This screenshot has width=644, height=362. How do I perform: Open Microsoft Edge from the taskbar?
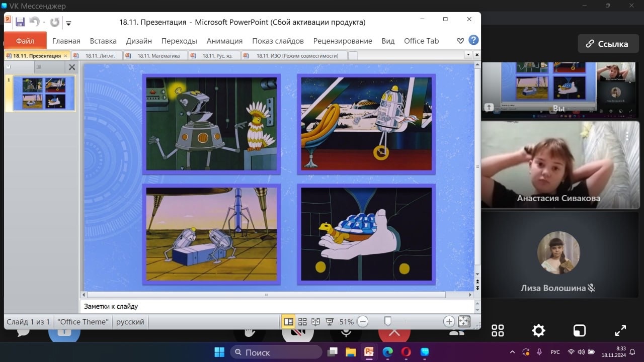(387, 352)
